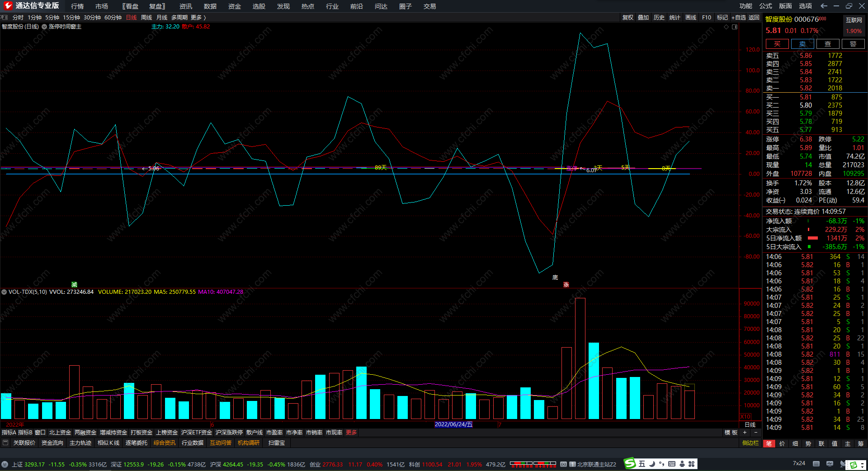Viewport: 868px width, 471px height.
Task: Click the +自选 add to watchlist button
Action: 738,18
